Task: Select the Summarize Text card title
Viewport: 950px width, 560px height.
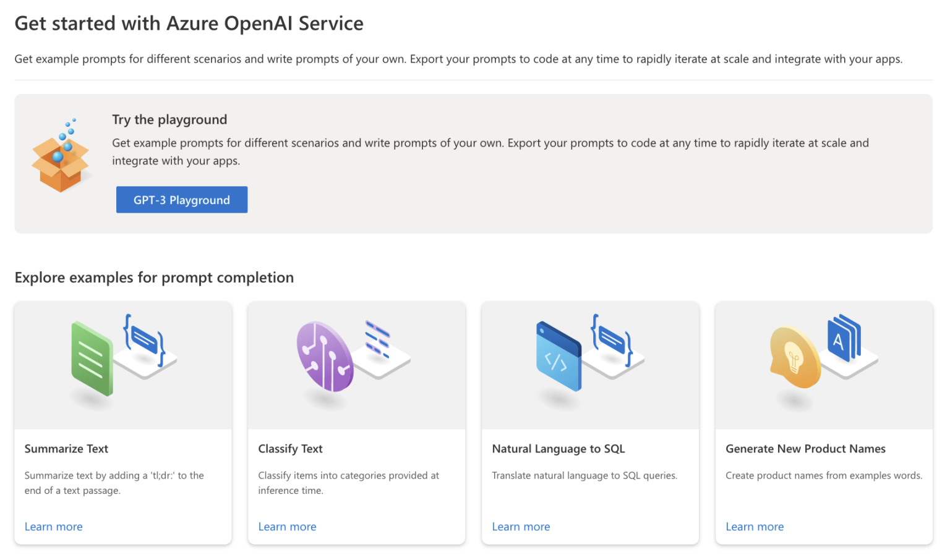Action: click(67, 449)
